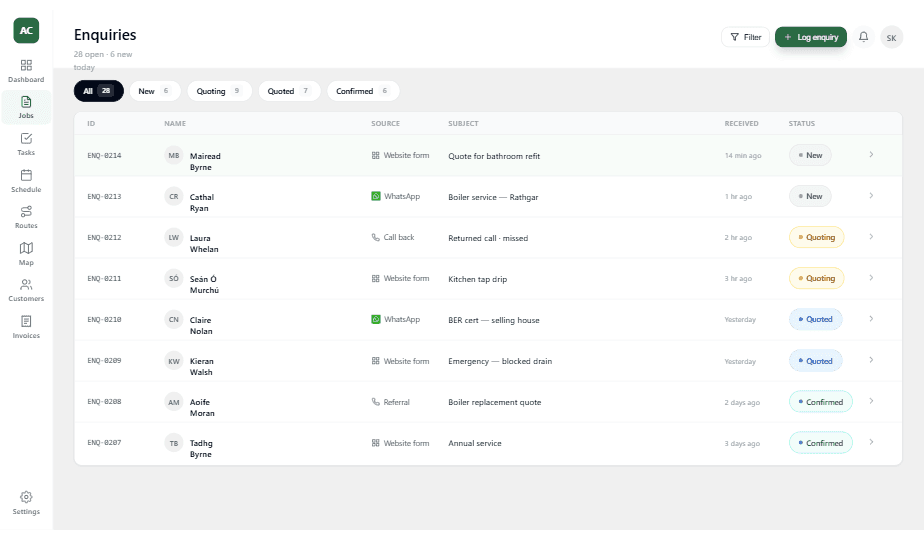This screenshot has width=924, height=540.
Task: Open the SK user avatar
Action: click(892, 38)
